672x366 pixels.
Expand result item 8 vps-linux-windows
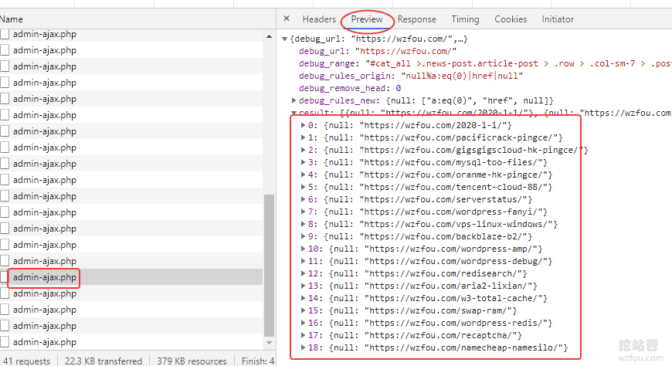pos(303,224)
